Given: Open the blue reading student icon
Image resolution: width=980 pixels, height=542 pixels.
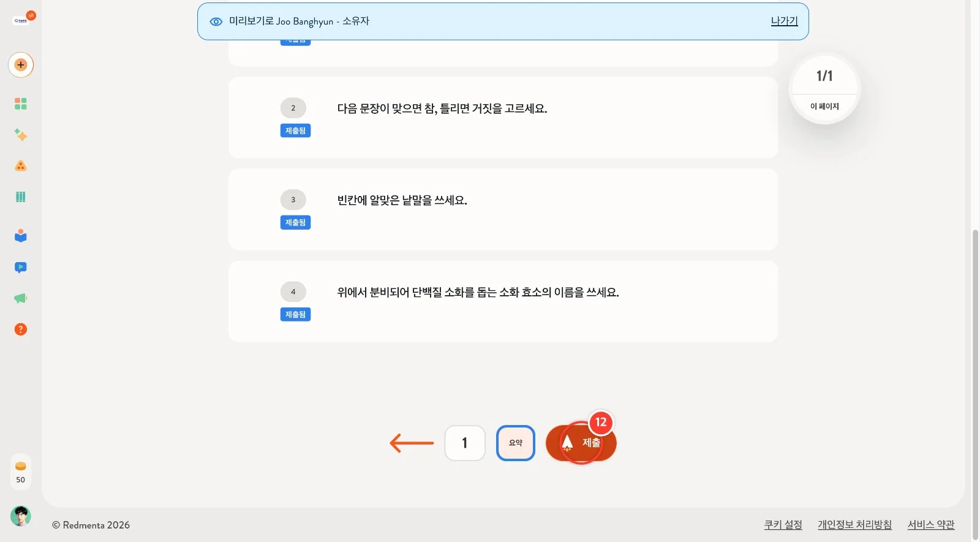Looking at the screenshot, I should [21, 236].
